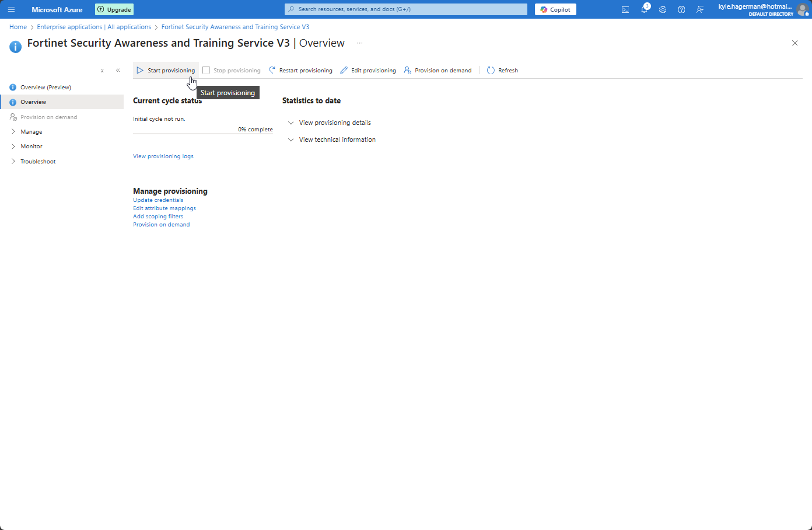Open the feedback icon in header

700,9
